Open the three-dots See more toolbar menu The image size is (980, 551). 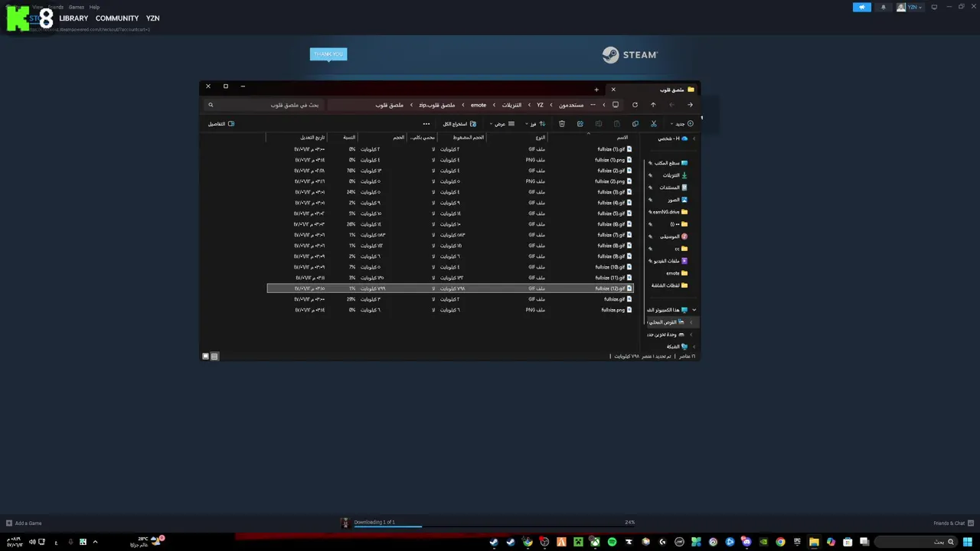click(x=426, y=123)
